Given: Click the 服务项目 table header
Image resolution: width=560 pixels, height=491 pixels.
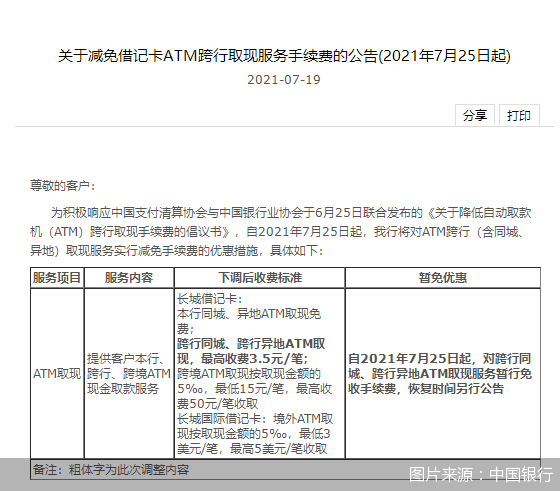Looking at the screenshot, I should pos(57,277).
